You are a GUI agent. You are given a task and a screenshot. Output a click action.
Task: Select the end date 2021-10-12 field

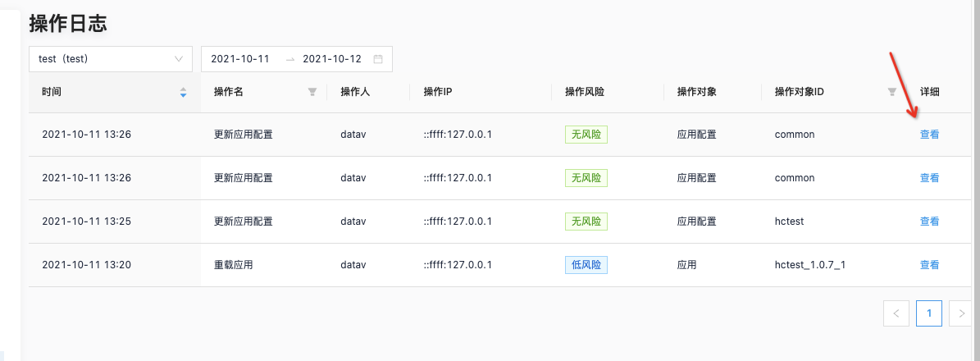(332, 59)
